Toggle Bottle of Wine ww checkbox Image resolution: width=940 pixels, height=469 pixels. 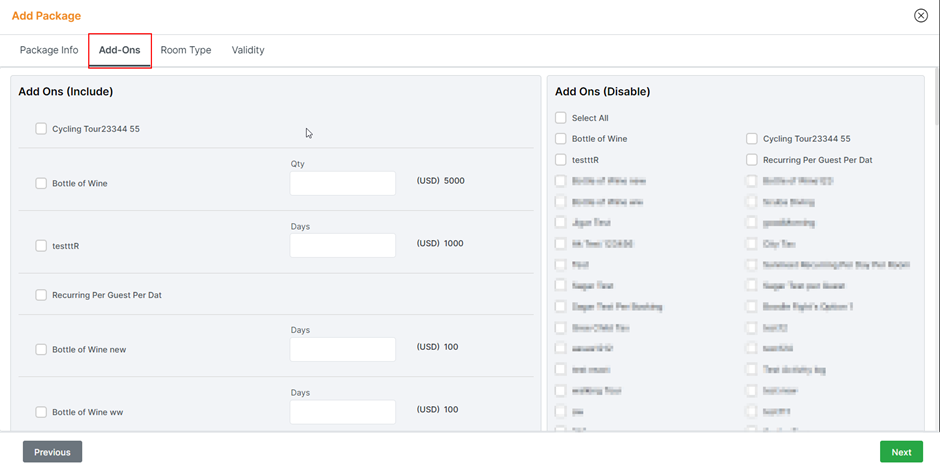[x=41, y=412]
